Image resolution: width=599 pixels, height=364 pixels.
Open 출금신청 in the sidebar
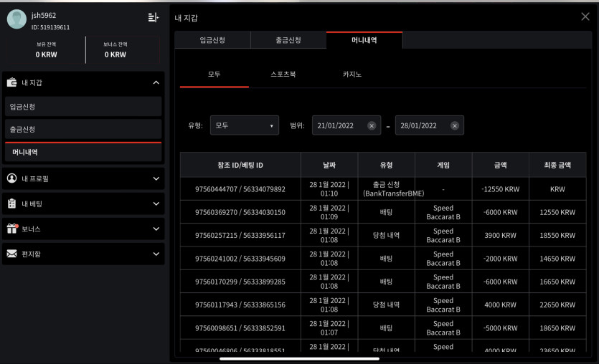click(83, 129)
